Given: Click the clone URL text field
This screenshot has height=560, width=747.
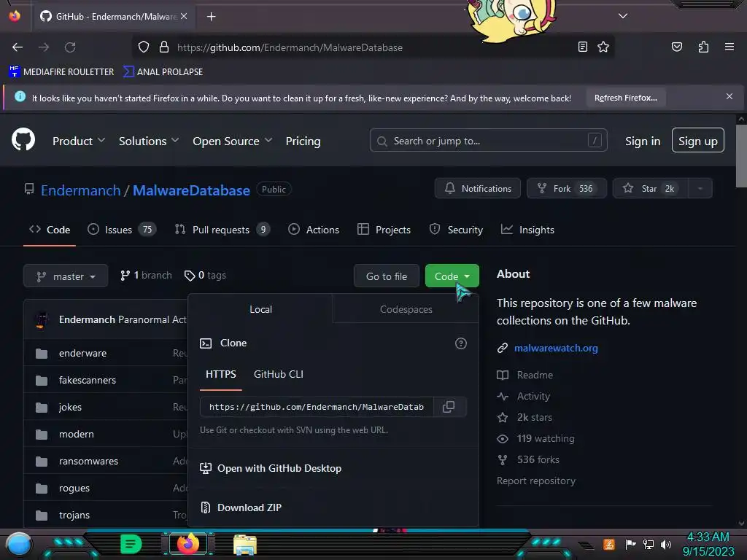Looking at the screenshot, I should 317,407.
